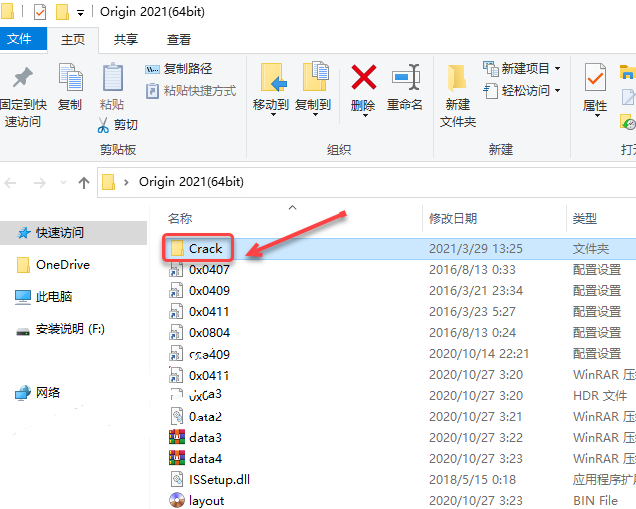Select the Crack folder

[205, 248]
